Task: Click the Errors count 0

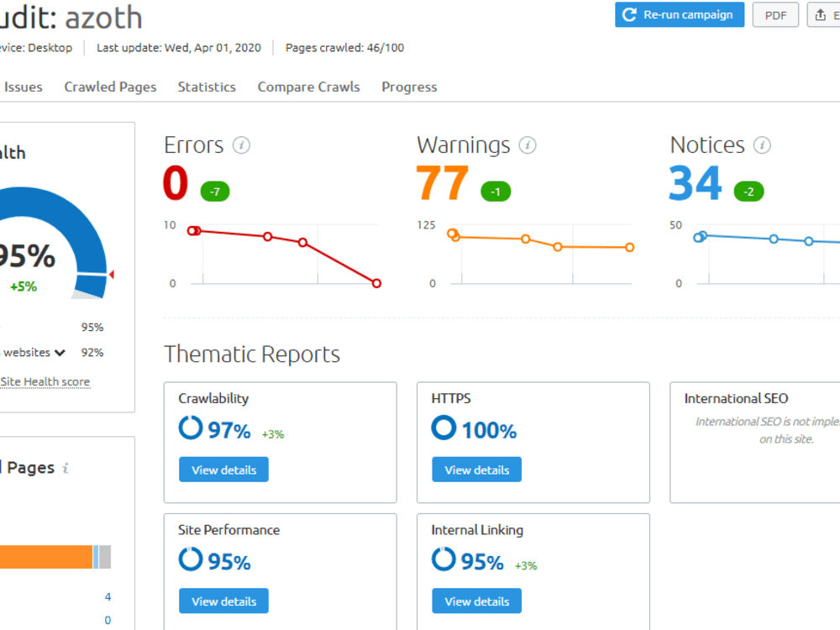Action: coord(176,182)
